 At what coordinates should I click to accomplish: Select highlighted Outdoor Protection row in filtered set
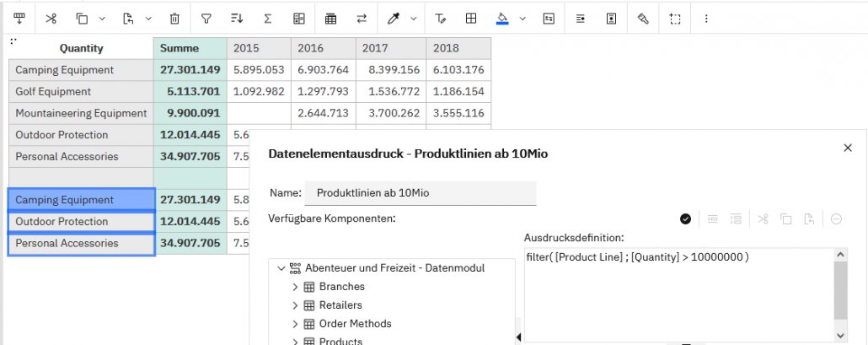point(82,222)
